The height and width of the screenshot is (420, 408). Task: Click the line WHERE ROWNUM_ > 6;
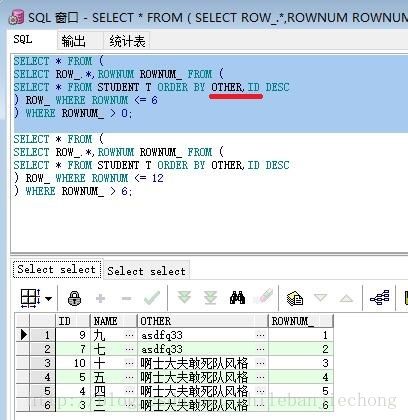tap(73, 191)
